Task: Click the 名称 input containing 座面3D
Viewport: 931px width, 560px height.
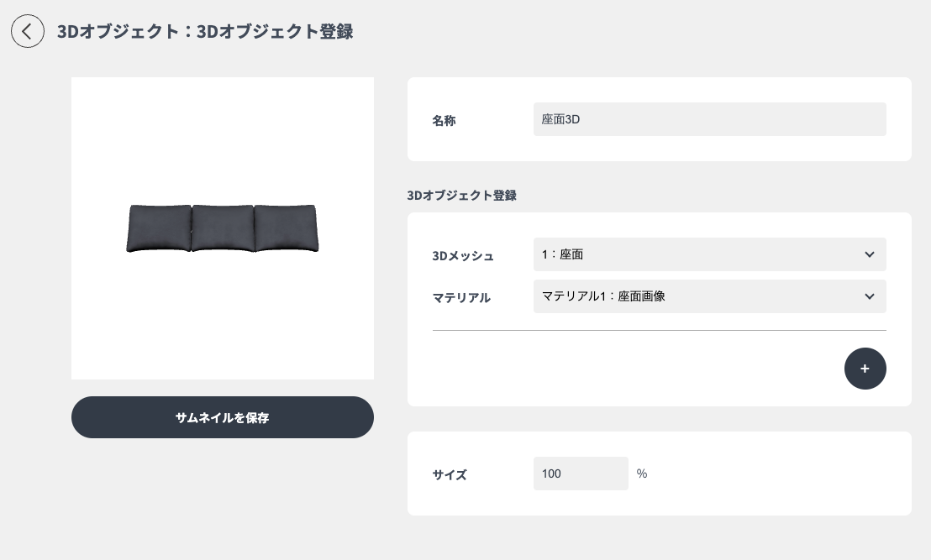Action: [709, 119]
